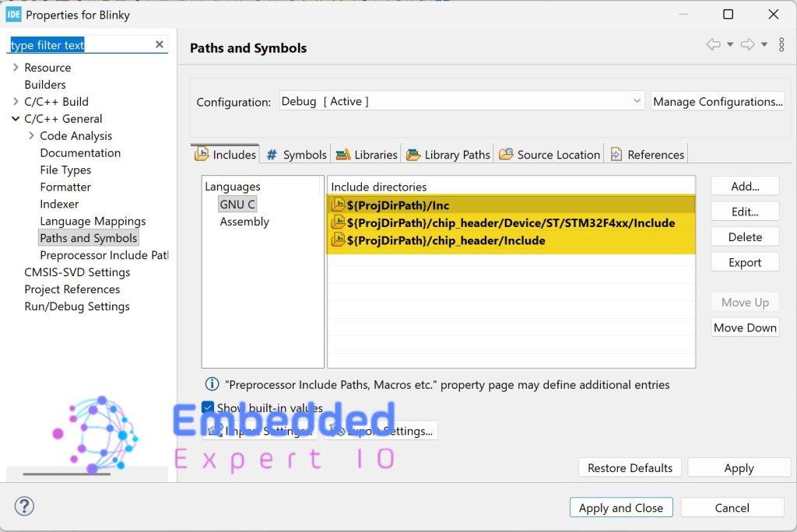Viewport: 797px width, 532px height.
Task: Open the three-dot view menu icon
Action: click(x=781, y=45)
